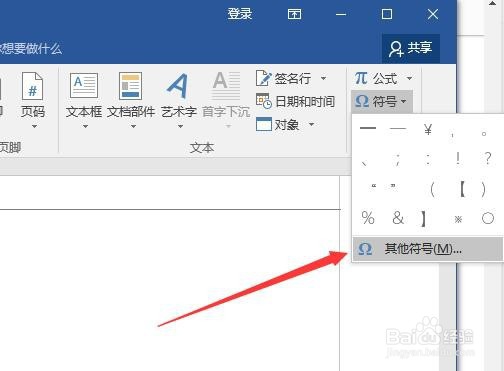Insert the thick dash symbol at grid start

[368, 128]
